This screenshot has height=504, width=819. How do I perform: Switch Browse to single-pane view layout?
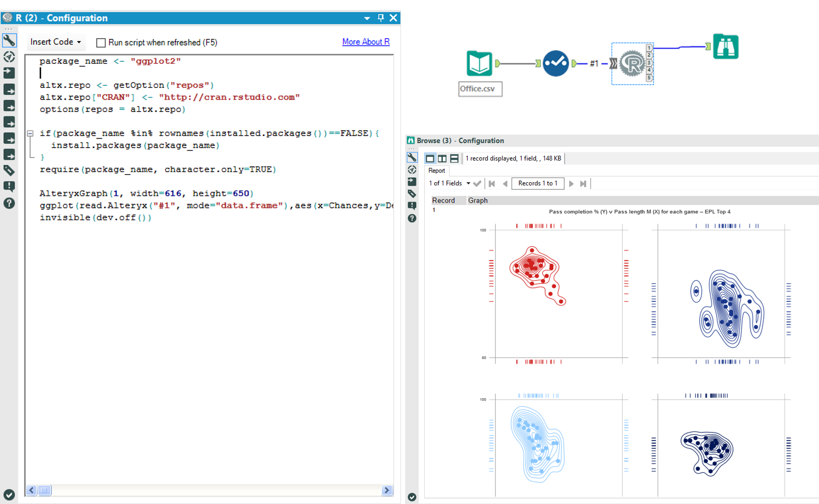pyautogui.click(x=430, y=158)
